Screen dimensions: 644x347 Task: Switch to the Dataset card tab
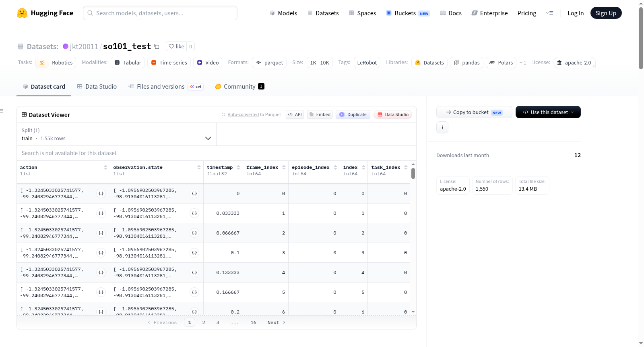click(x=43, y=86)
